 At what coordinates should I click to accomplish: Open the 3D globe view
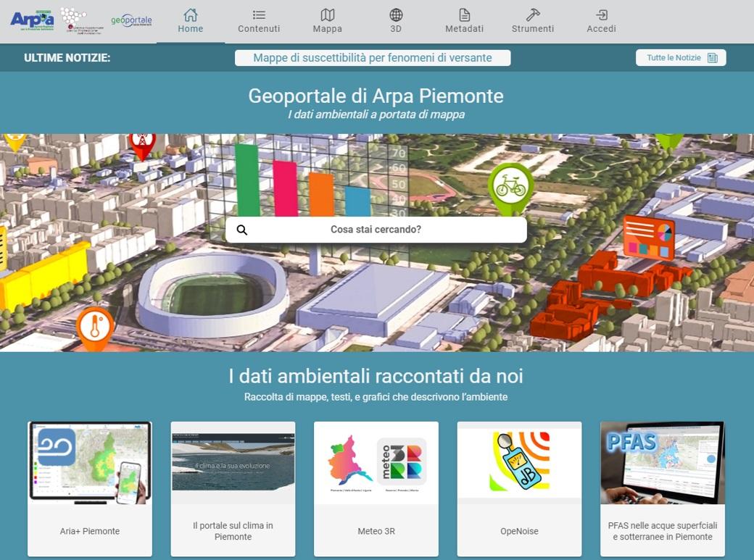pyautogui.click(x=396, y=15)
